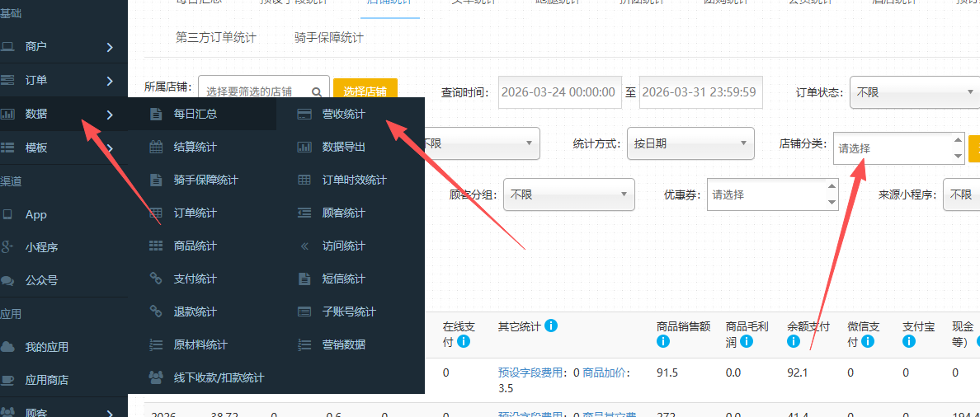Select 营收统计 in the data submenu

coord(343,114)
